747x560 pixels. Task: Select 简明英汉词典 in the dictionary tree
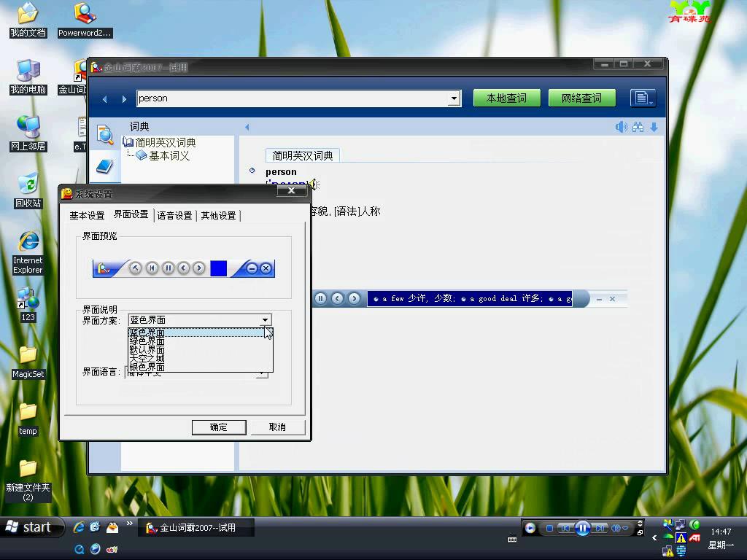(166, 142)
